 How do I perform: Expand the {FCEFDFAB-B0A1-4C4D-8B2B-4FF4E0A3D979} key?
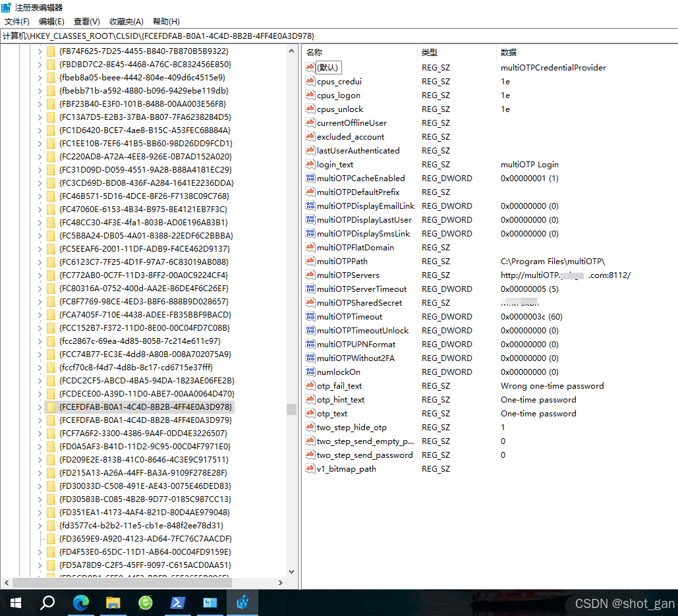(40, 420)
